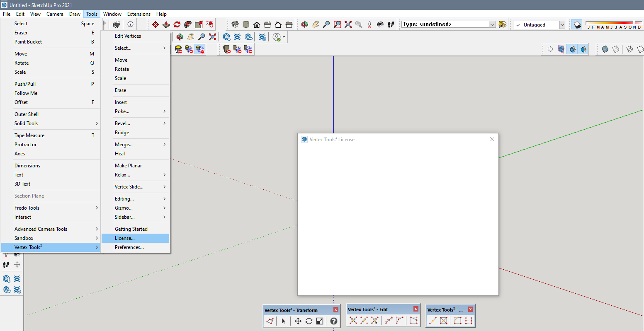The width and height of the screenshot is (644, 331).
Task: Select Vertex Tools arrow select icon
Action: [284, 321]
